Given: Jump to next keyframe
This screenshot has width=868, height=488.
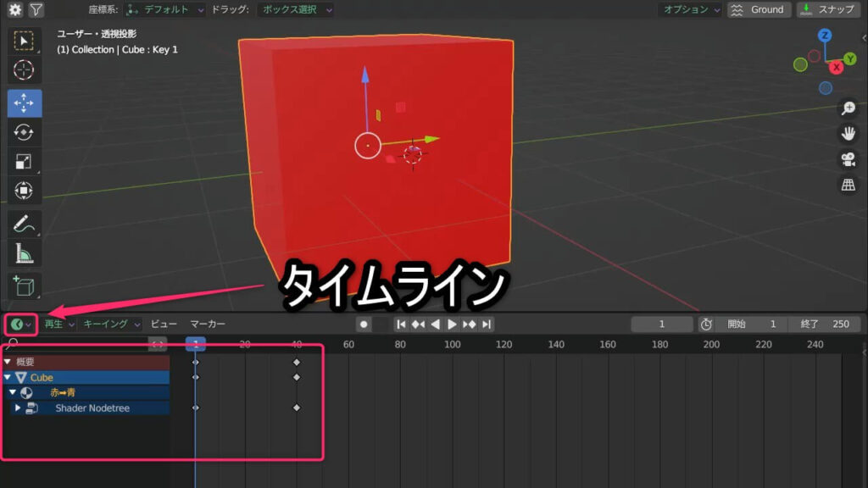Looking at the screenshot, I should [469, 324].
